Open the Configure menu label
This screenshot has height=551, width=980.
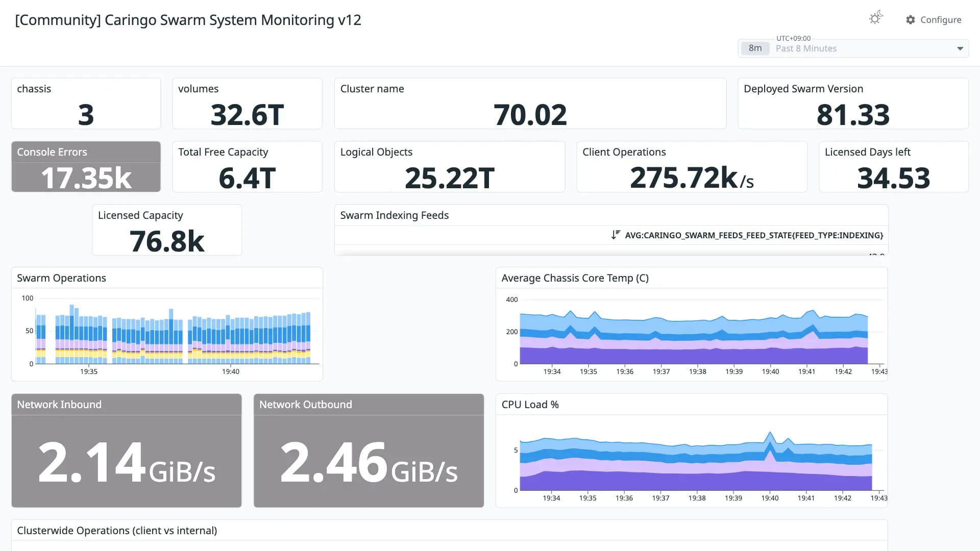pos(941,20)
